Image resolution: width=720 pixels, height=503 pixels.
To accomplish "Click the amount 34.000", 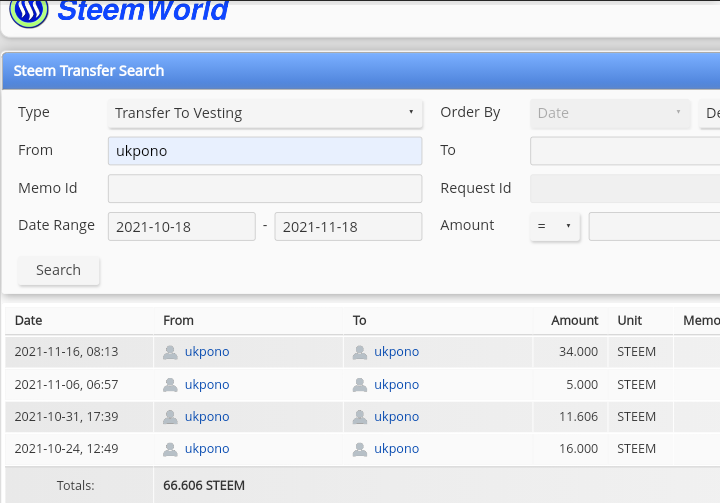I will click(x=579, y=352).
